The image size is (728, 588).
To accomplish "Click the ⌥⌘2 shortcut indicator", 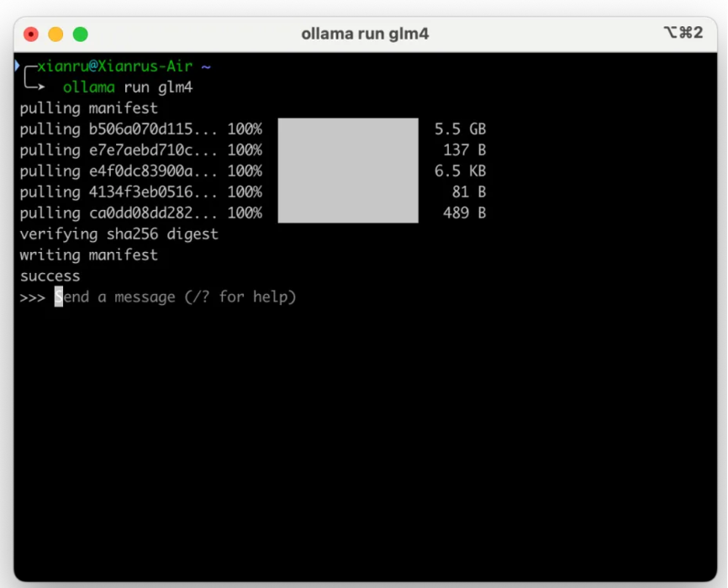I will click(x=683, y=33).
